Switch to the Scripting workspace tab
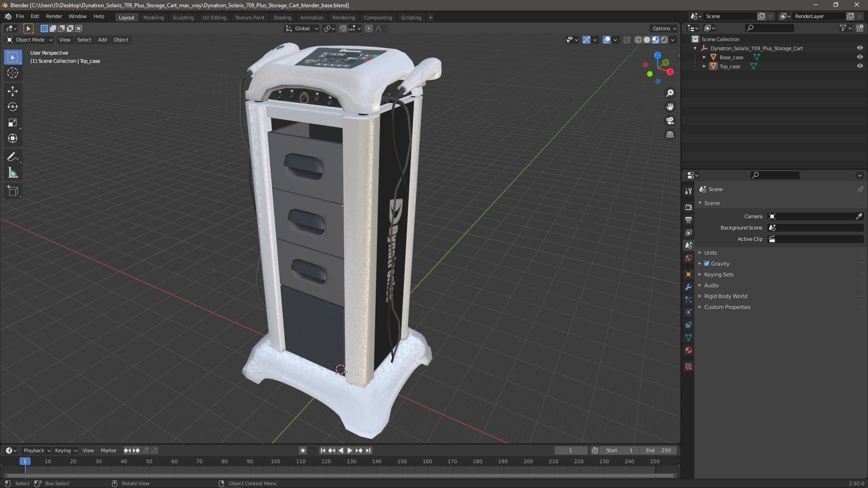Screen dimensions: 868x488 [411, 18]
